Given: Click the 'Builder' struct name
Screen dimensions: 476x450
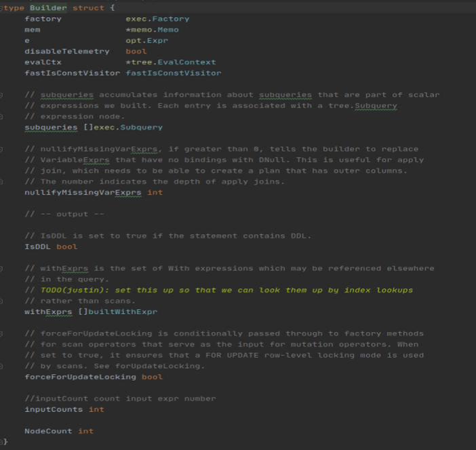Looking at the screenshot, I should [x=48, y=8].
